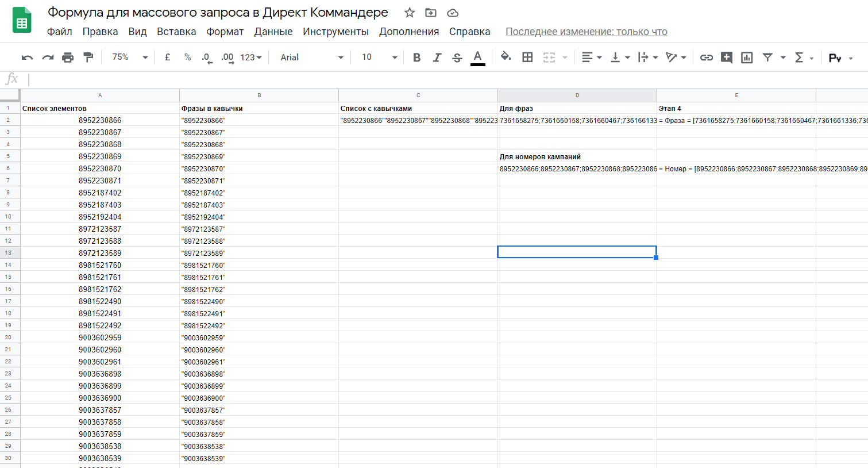Expand the Arial font family dropdown
This screenshot has height=468, width=868.
(312, 57)
